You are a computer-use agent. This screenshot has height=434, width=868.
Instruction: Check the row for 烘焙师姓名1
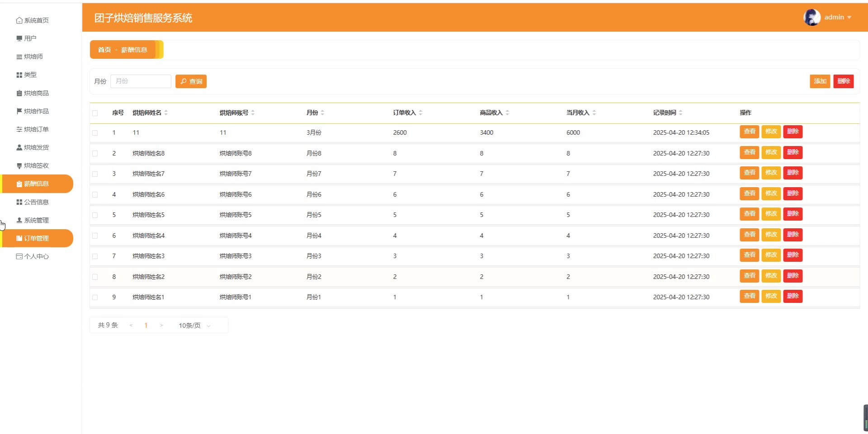(x=95, y=297)
